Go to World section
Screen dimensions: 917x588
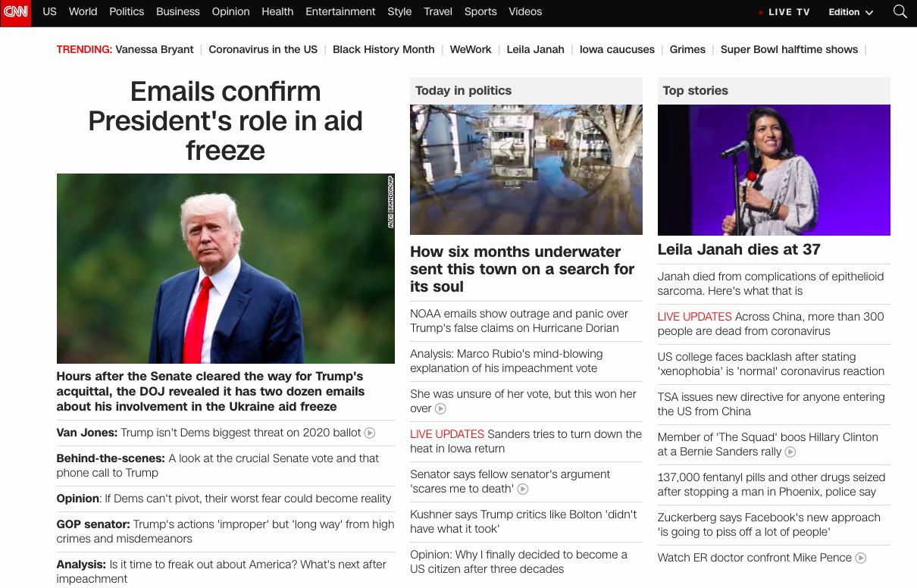tap(83, 11)
